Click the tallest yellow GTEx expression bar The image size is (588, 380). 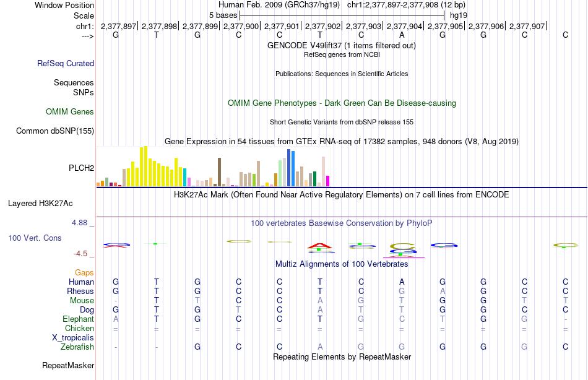[146, 166]
